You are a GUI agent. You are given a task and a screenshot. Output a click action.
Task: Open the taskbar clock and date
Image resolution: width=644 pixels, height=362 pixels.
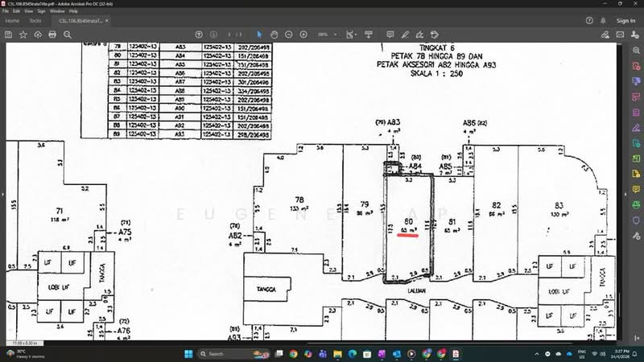(x=621, y=354)
